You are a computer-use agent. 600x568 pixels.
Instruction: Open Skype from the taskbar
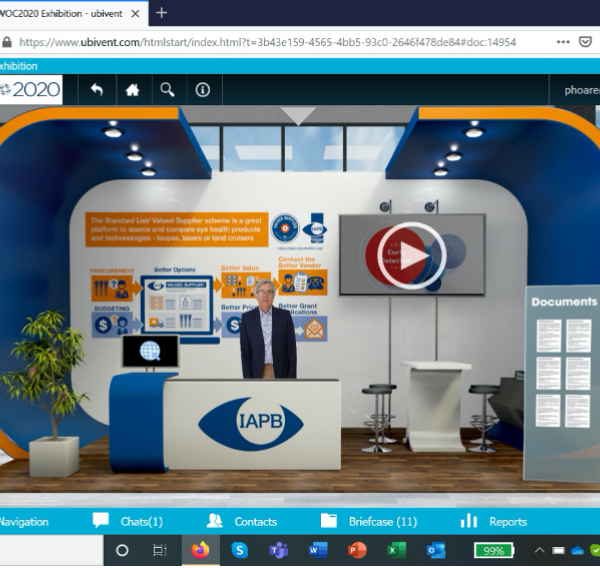[240, 550]
